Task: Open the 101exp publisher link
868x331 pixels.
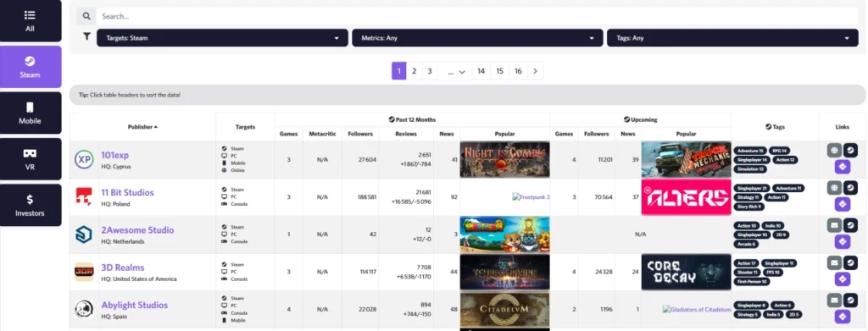Action: coord(114,155)
